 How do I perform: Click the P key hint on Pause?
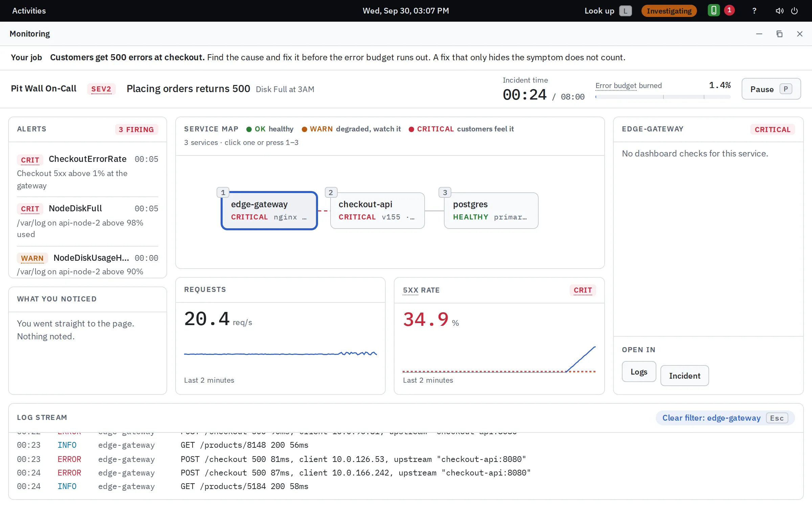786,89
